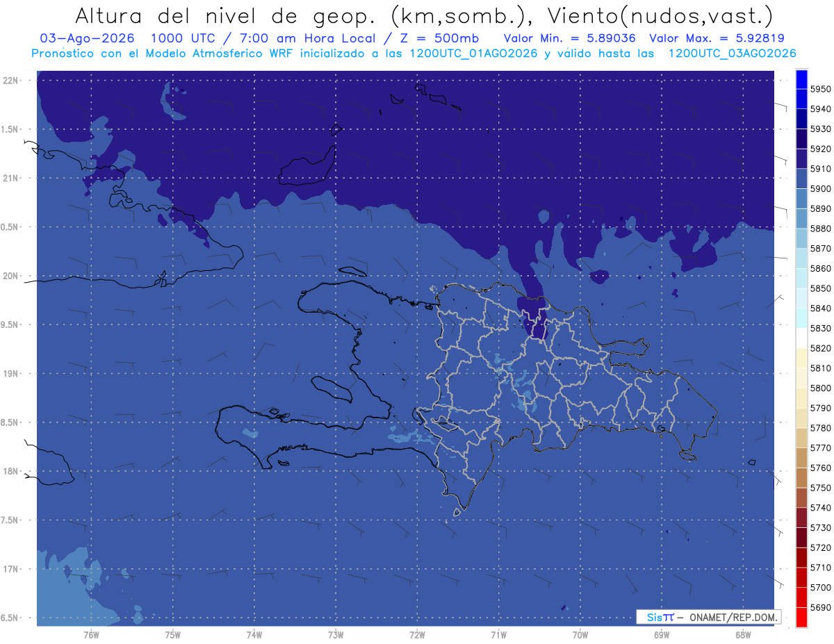Viewport: 834px width, 644px height.
Task: Click the 71W longitude label
Action: pyautogui.click(x=498, y=635)
